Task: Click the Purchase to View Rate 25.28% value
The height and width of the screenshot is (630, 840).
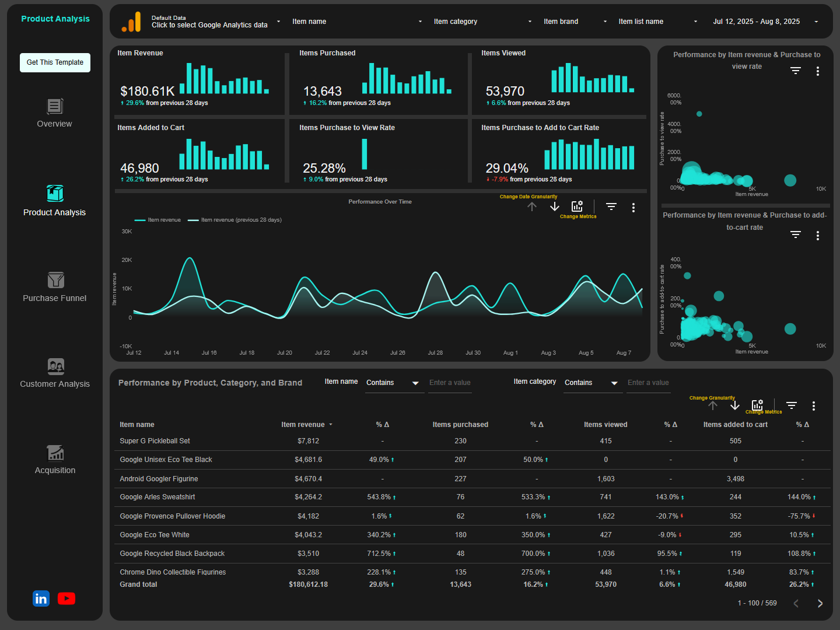Action: [x=324, y=169]
